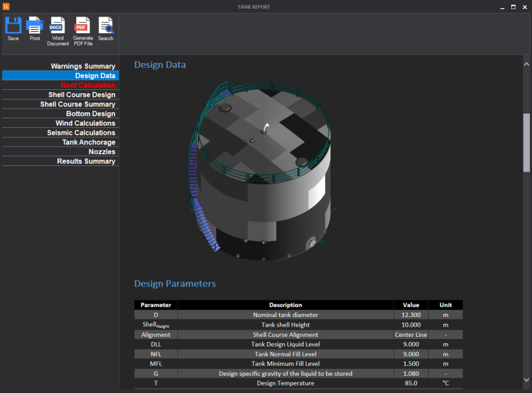Click scrollbar up arrow
Screen dimensions: 532x393
tap(526, 64)
